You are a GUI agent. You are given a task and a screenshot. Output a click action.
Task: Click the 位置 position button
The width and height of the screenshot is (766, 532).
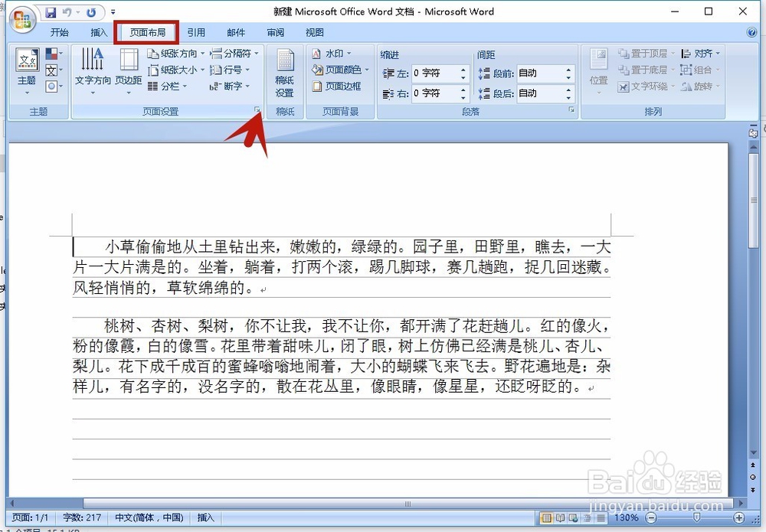(598, 71)
